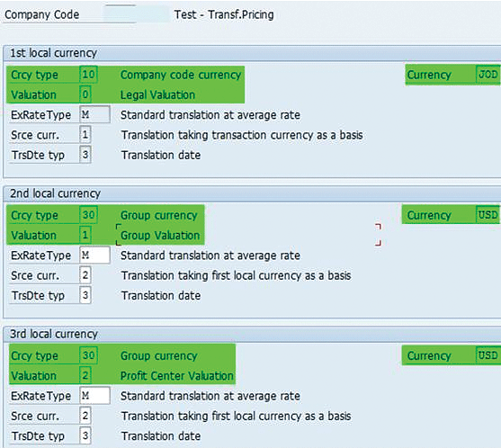Click Srce curr. field showing value 1
501x448 pixels.
(85, 135)
